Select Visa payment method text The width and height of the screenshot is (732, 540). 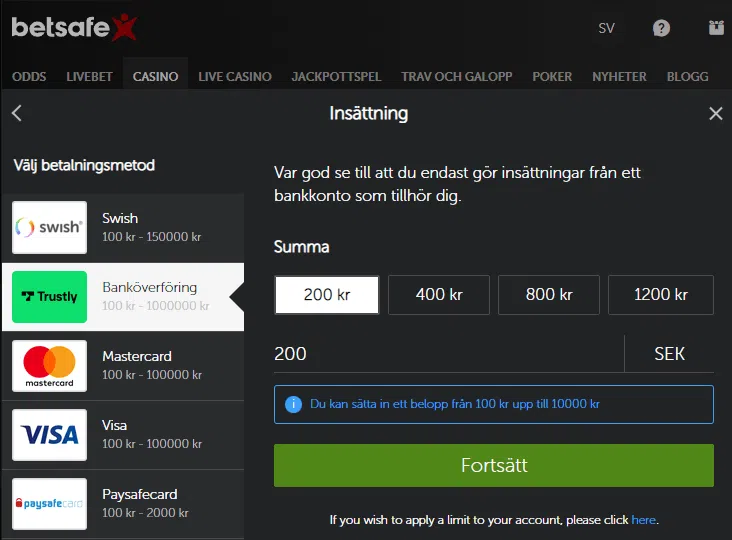[114, 426]
